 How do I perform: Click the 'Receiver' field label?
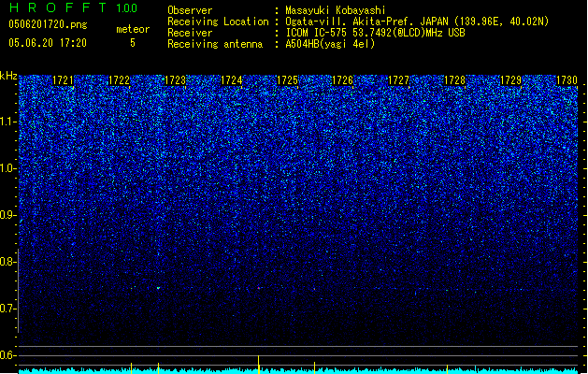tap(190, 33)
